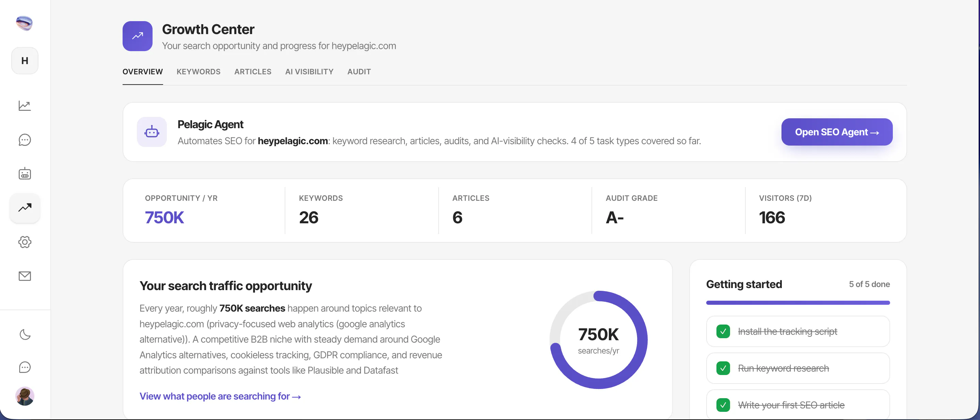
Task: Switch to the Keywords tab
Action: 199,72
